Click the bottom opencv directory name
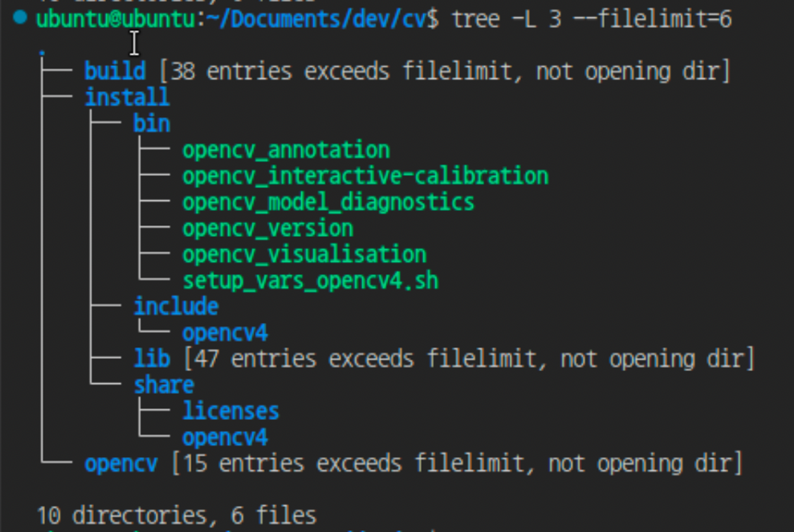Viewport: 794px width, 532px height. click(x=121, y=464)
